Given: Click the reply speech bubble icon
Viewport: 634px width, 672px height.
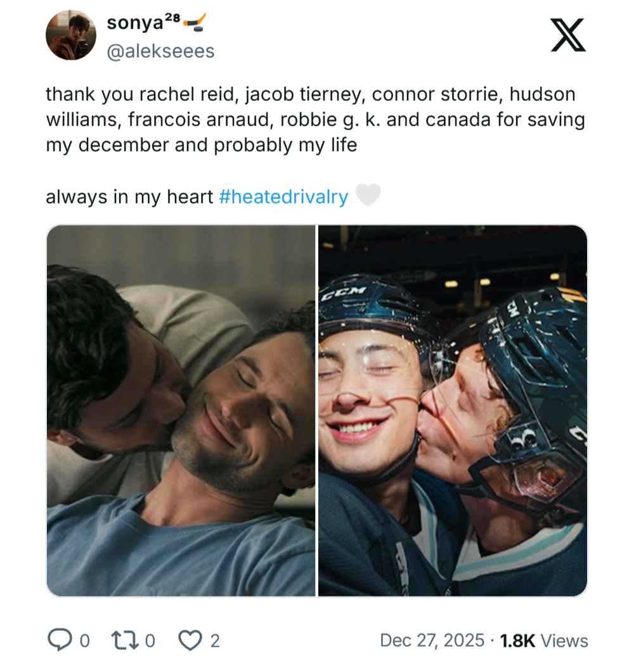Looking at the screenshot, I should pyautogui.click(x=60, y=641).
